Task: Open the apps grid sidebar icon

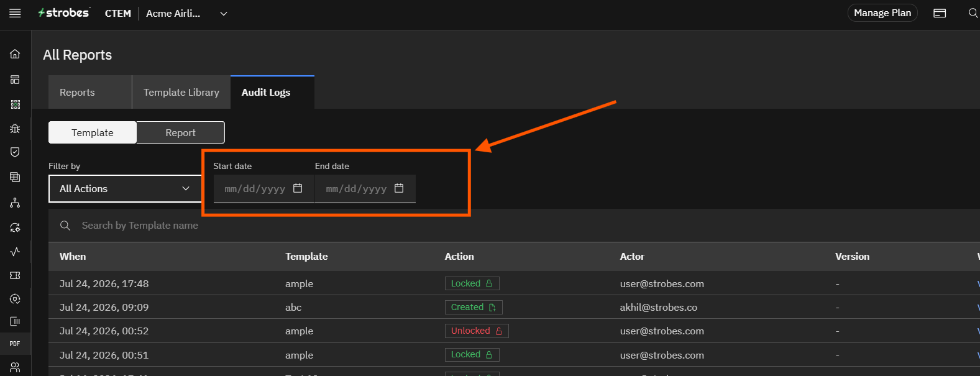Action: tap(15, 104)
